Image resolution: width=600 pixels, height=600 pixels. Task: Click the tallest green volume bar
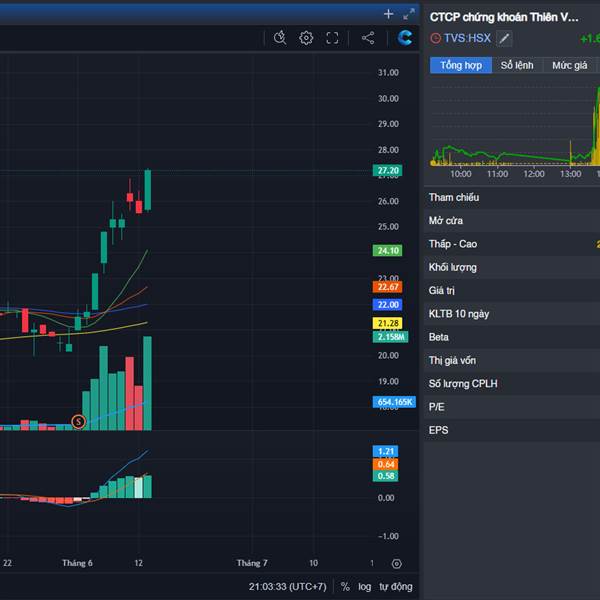[147, 383]
